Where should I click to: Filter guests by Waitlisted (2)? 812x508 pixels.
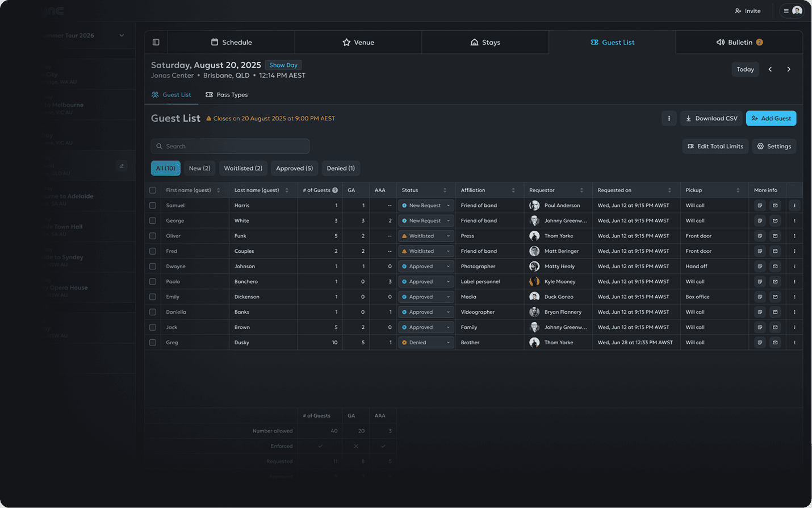coord(243,168)
